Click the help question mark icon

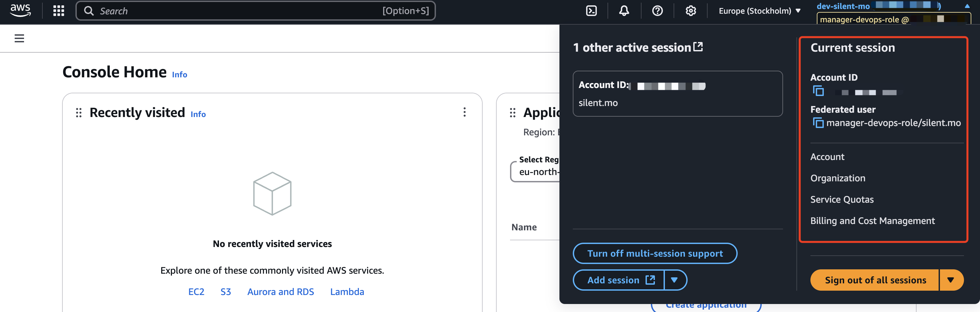657,11
